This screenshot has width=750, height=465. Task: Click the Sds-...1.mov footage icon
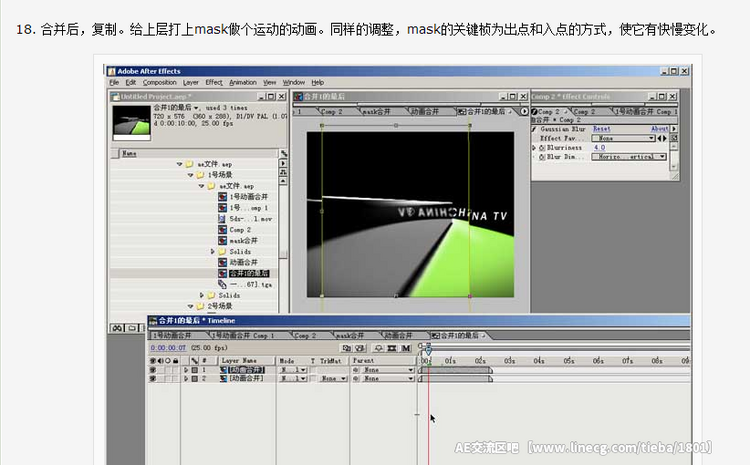point(222,219)
